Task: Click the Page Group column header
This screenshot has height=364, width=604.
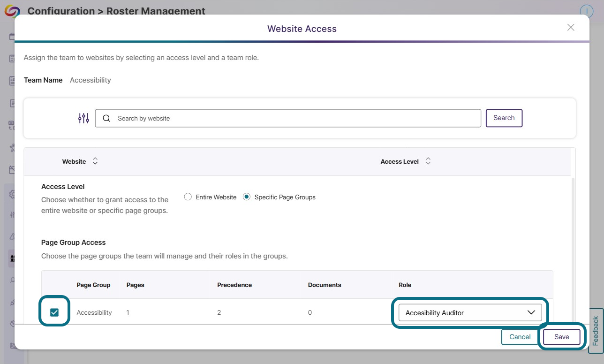Action: 94,285
